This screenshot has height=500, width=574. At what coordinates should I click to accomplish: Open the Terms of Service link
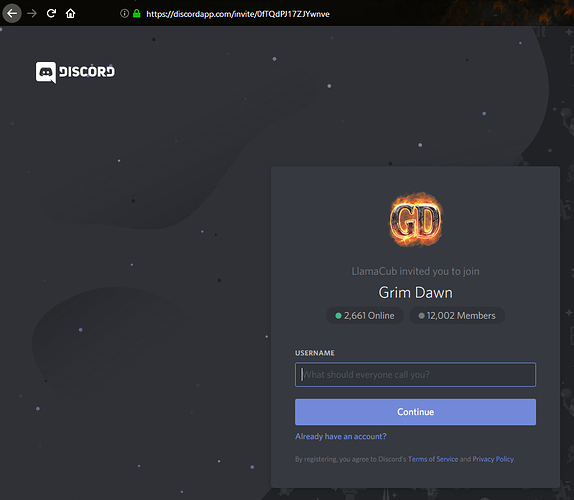coord(433,459)
